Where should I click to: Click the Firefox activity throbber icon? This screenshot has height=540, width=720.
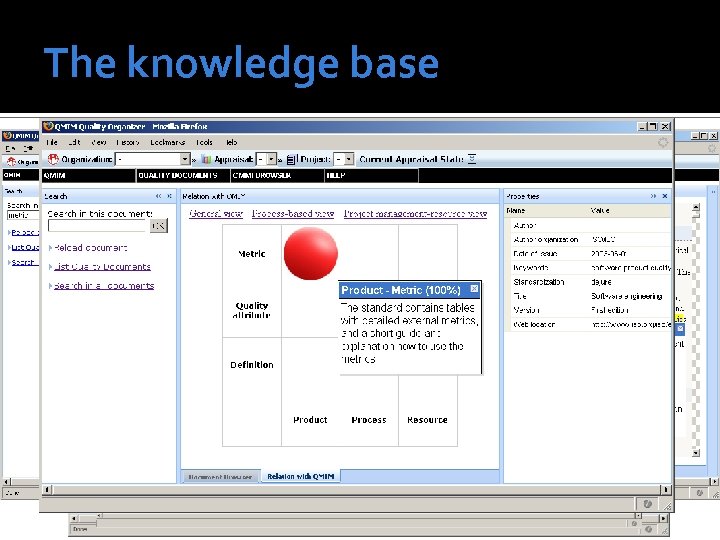click(x=663, y=142)
